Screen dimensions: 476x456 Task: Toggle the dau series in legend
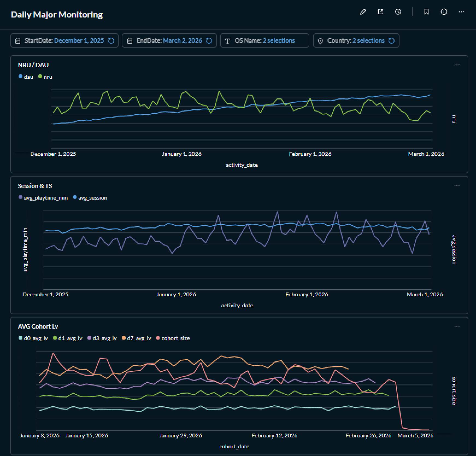26,77
